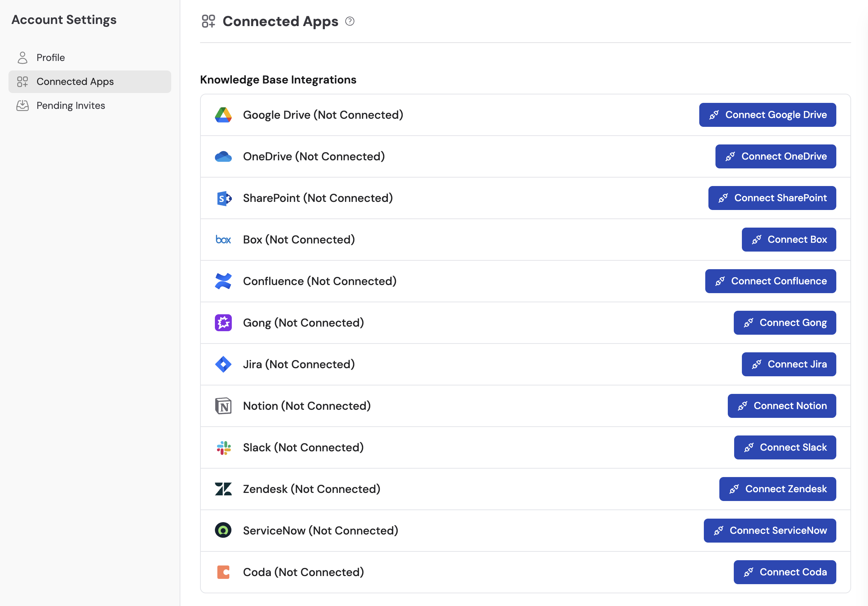Screen dimensions: 868x606
Task: Click the SharePoint icon
Action: (x=223, y=198)
